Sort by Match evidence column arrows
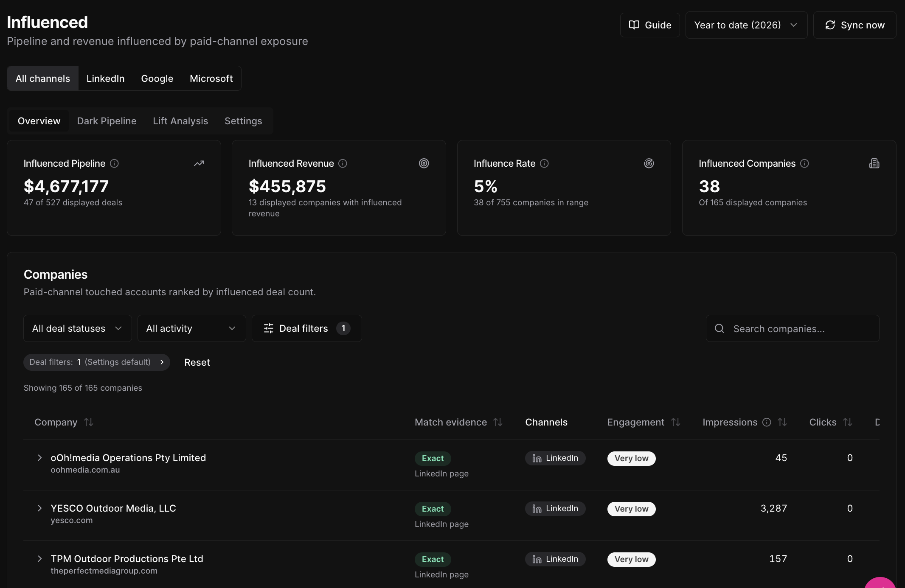The image size is (905, 588). click(498, 422)
